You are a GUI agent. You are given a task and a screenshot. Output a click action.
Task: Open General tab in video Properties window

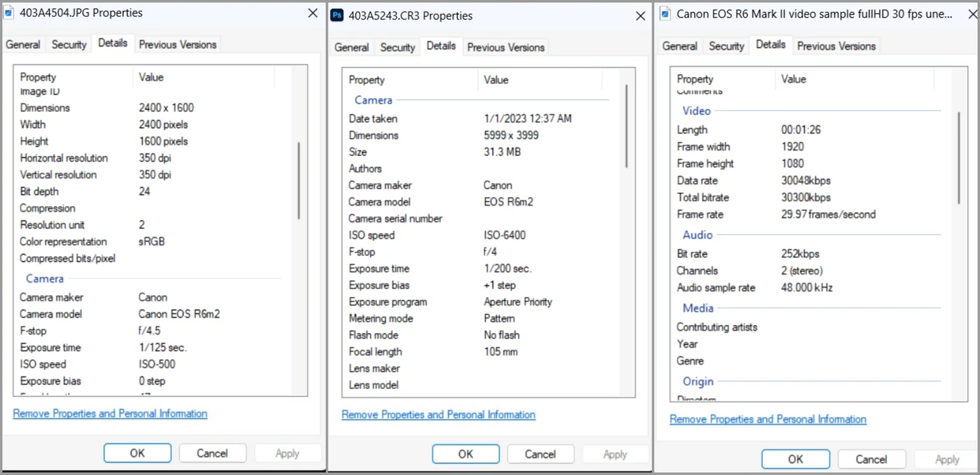click(680, 45)
